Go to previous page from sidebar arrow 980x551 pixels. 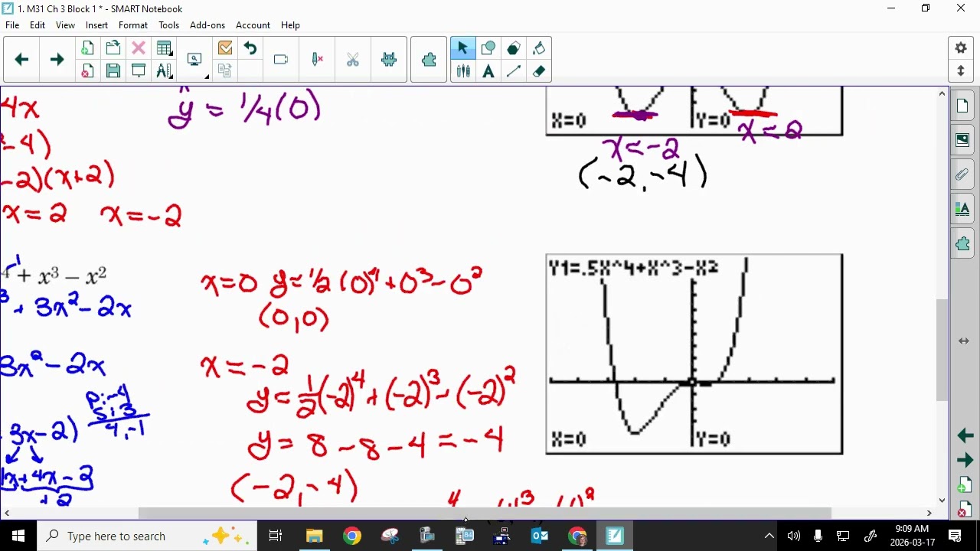coord(965,435)
